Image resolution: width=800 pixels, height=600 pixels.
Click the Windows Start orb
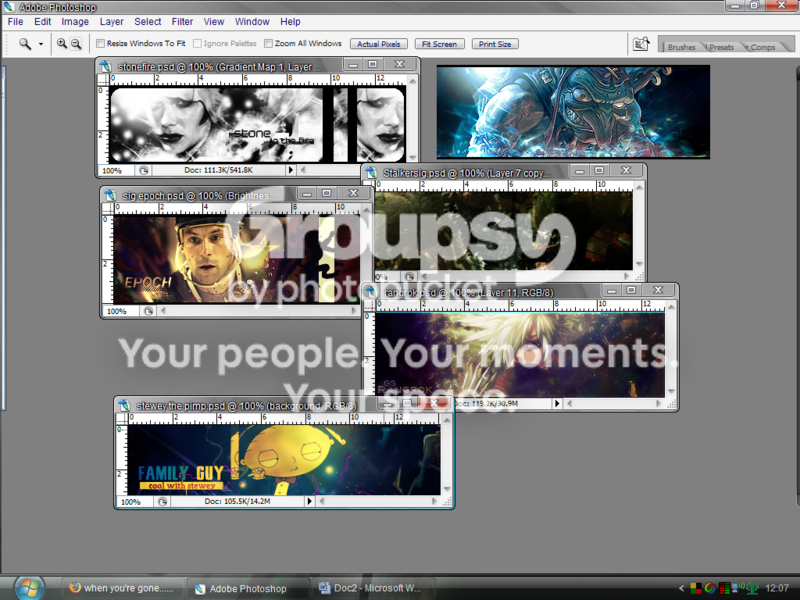click(29, 588)
